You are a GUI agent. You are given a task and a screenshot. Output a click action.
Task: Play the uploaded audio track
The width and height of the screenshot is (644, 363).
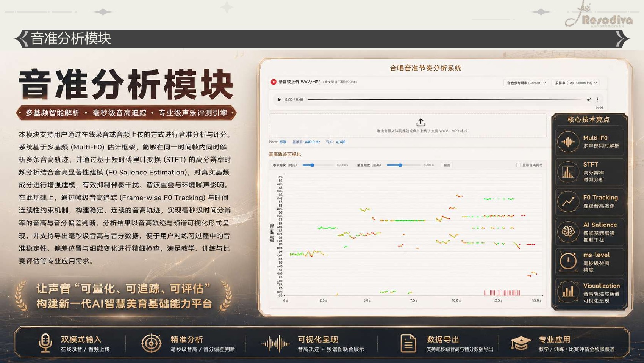click(x=279, y=100)
